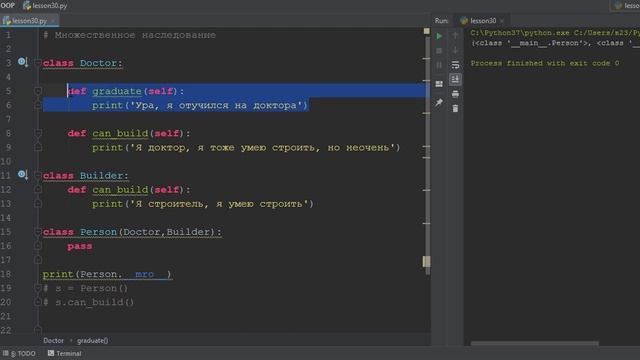Click the python.exe command line in console
This screenshot has width=640, height=360.
pyautogui.click(x=555, y=33)
